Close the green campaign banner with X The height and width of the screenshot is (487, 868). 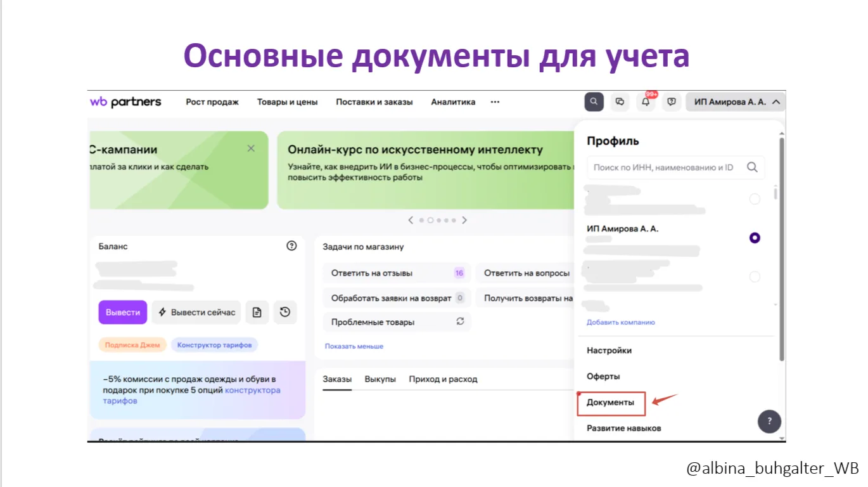[251, 148]
